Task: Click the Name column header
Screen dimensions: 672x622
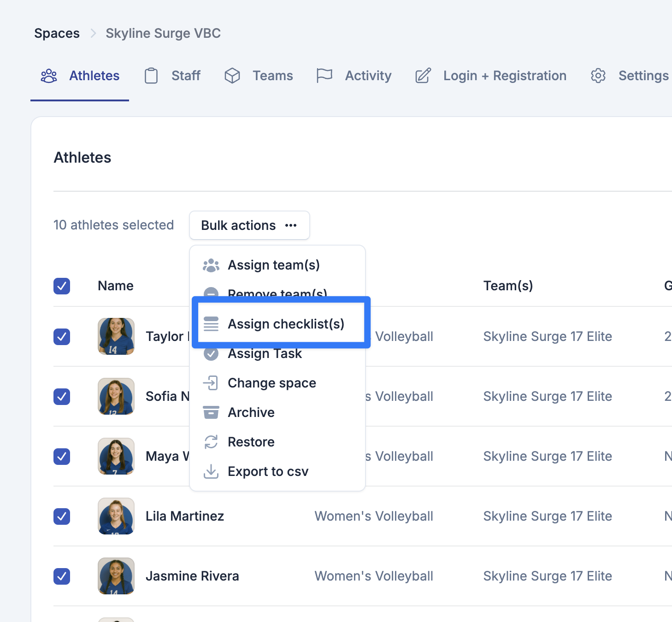Action: point(116,286)
